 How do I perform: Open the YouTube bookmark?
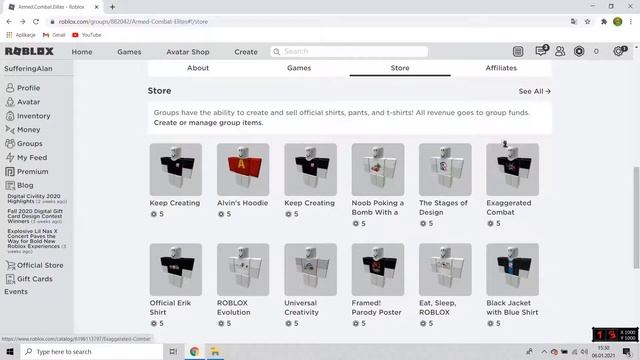(87, 35)
